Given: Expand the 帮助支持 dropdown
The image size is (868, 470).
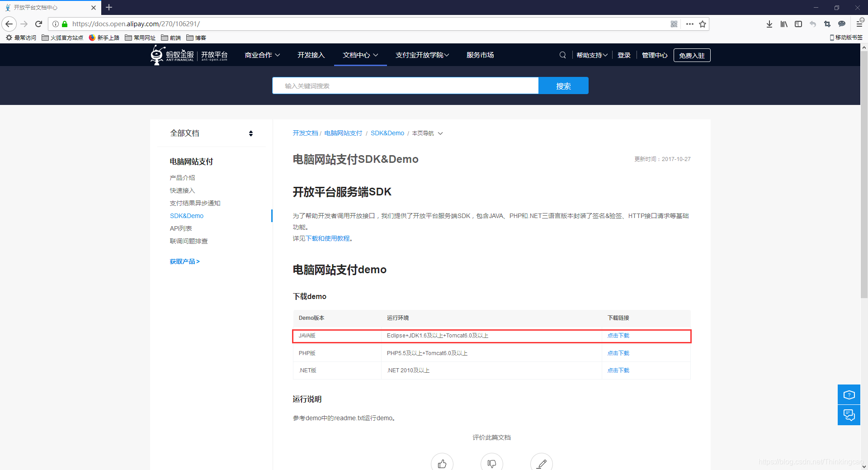Looking at the screenshot, I should (x=592, y=55).
